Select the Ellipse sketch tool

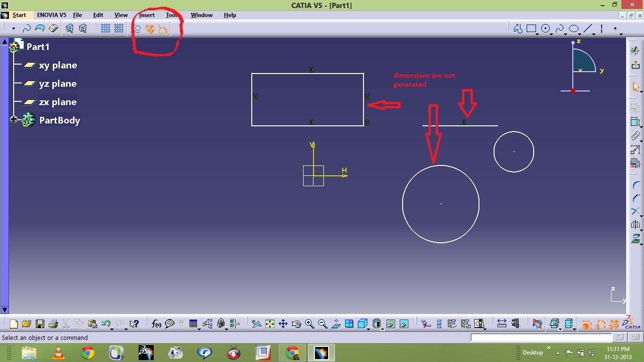tap(573, 29)
